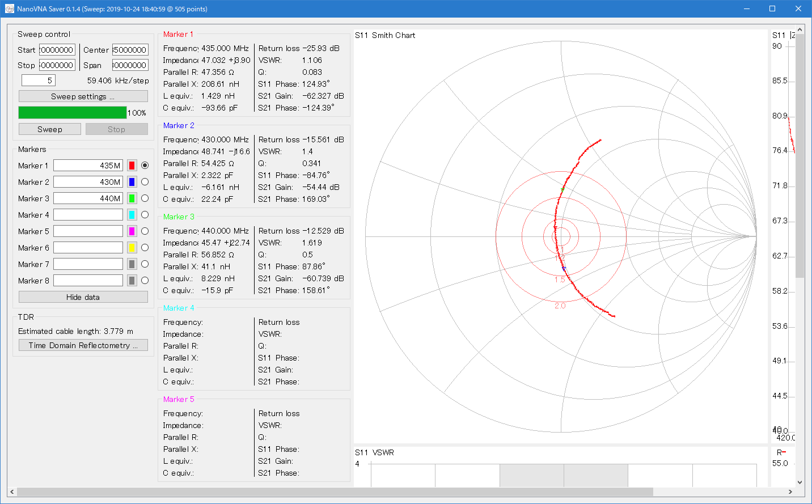This screenshot has width=812, height=504.
Task: Open the blue Marker 2 color picker
Action: tap(132, 182)
